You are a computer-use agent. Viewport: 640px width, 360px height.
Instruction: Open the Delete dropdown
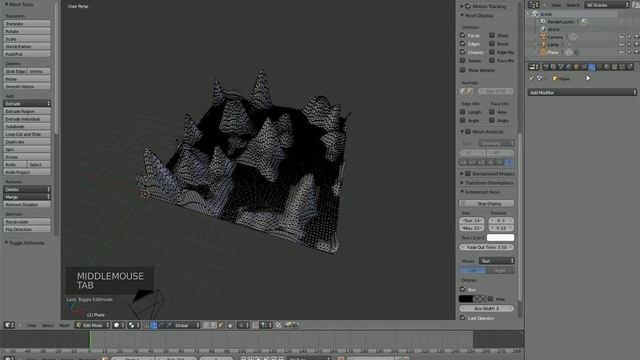click(27, 189)
